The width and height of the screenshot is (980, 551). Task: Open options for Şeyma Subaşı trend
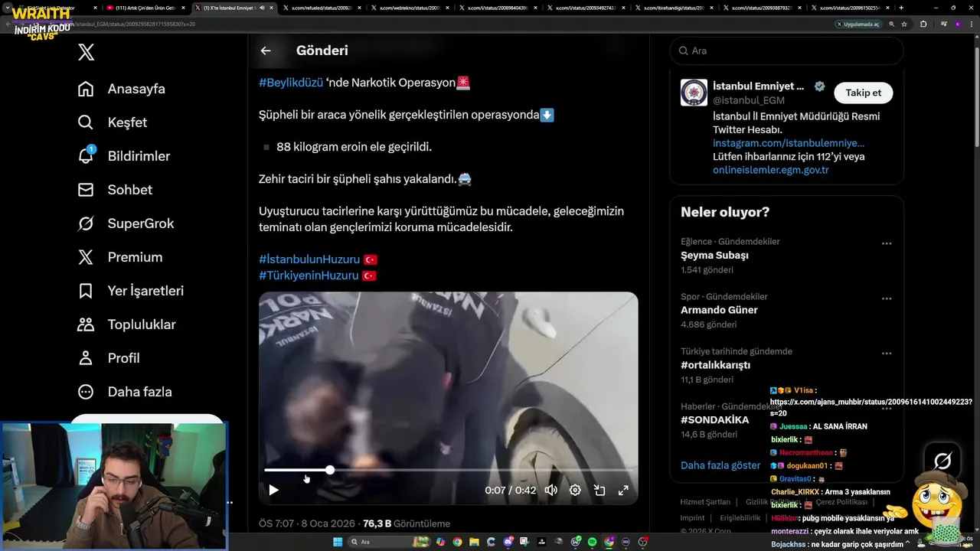887,243
